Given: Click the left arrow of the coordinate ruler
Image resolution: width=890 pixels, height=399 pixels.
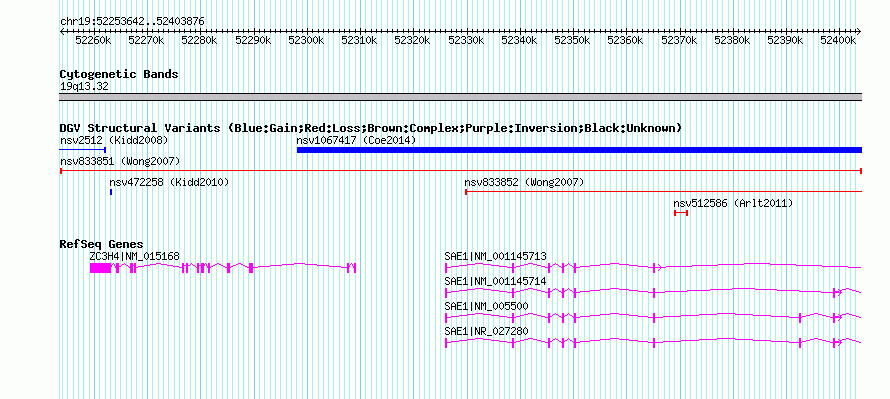Looking at the screenshot, I should [x=62, y=32].
